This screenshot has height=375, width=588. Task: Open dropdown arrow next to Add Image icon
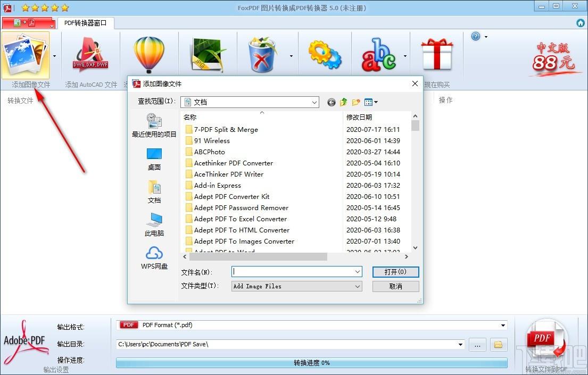55,56
